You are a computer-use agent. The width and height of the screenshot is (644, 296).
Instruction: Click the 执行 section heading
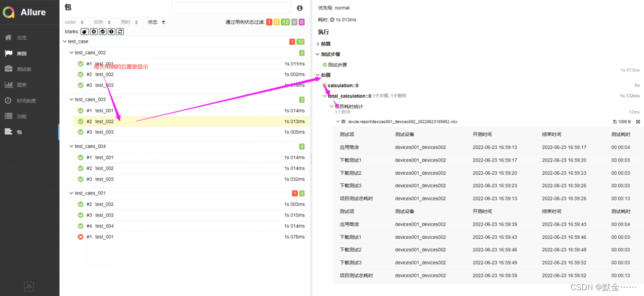[323, 32]
